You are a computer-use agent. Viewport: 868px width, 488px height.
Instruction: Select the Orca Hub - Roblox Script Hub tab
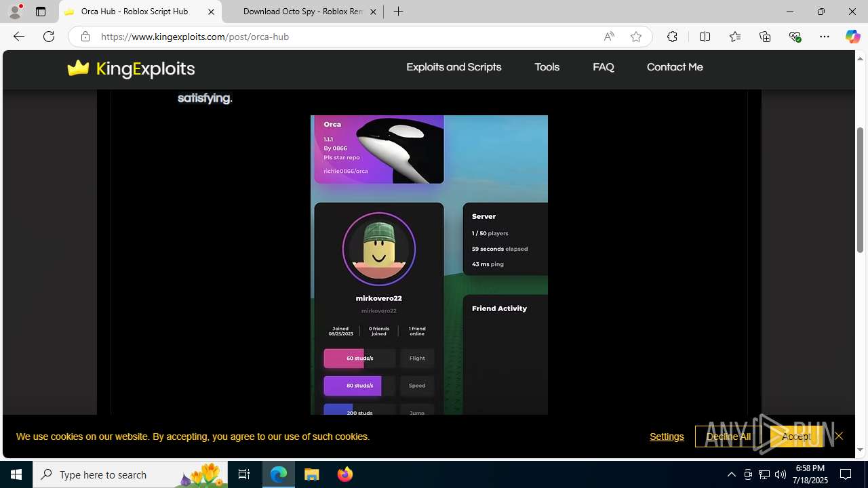point(140,12)
